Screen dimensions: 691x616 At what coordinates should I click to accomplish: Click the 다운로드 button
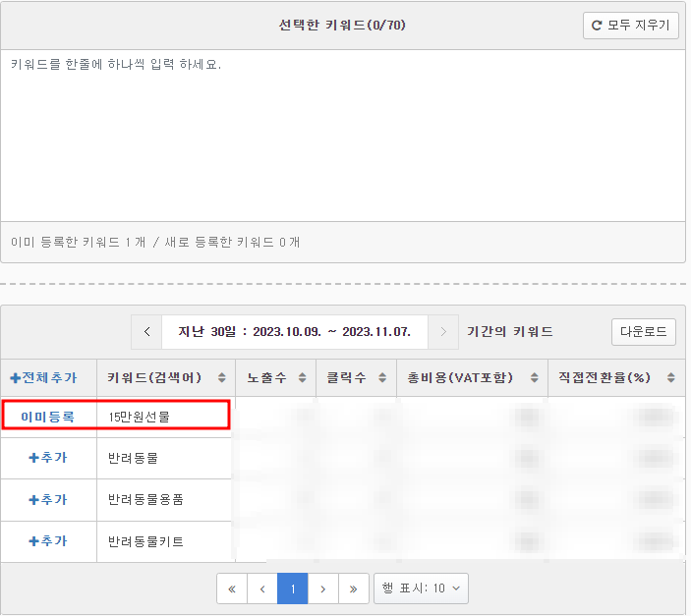(x=644, y=332)
